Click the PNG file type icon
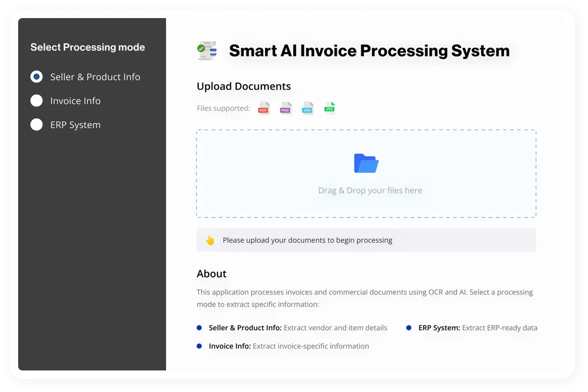The width and height of the screenshot is (588, 392). [x=286, y=108]
